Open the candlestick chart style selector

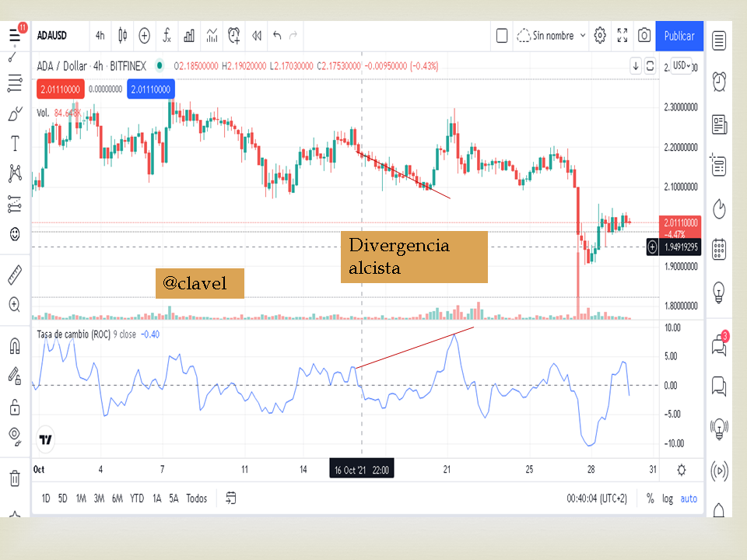click(x=122, y=36)
